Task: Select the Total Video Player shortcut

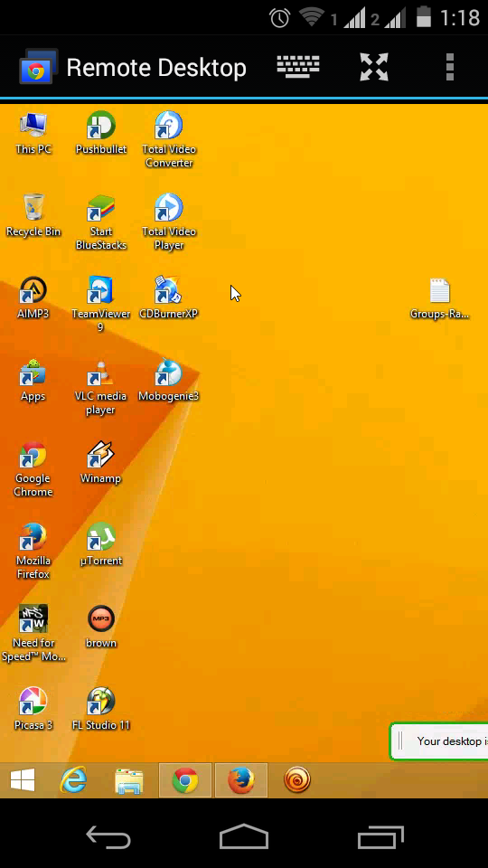Action: (x=169, y=222)
